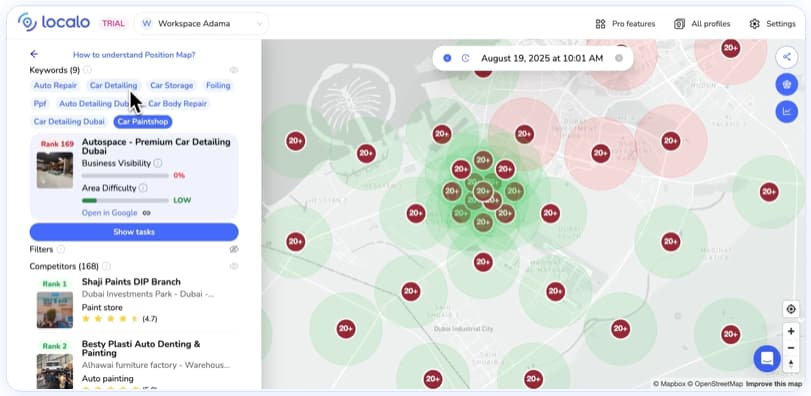This screenshot has width=811, height=396.
Task: Click the blue globe map-style button
Action: tap(787, 84)
